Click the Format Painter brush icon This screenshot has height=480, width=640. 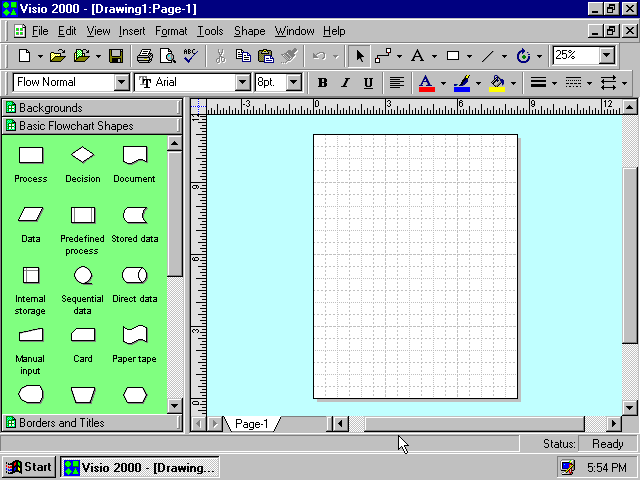[289, 56]
